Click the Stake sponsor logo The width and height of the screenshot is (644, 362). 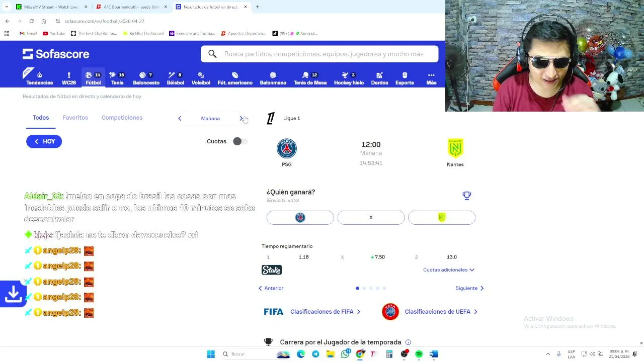(x=272, y=270)
